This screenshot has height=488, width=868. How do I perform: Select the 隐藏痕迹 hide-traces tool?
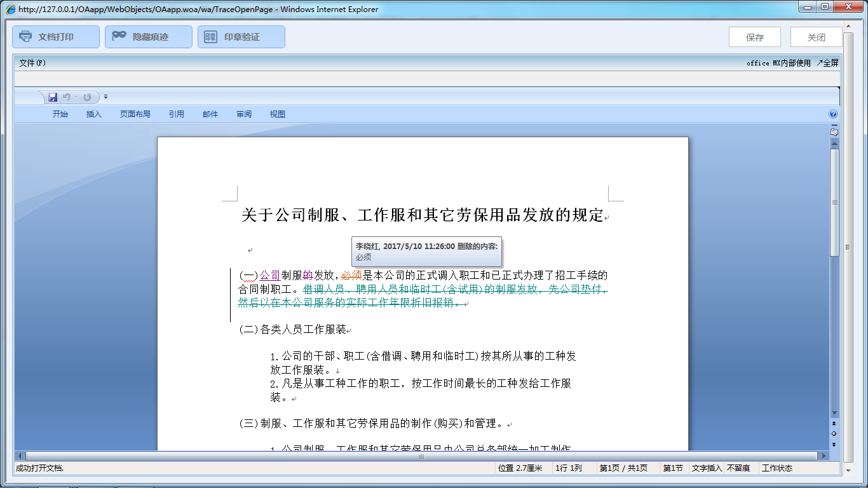(x=148, y=36)
